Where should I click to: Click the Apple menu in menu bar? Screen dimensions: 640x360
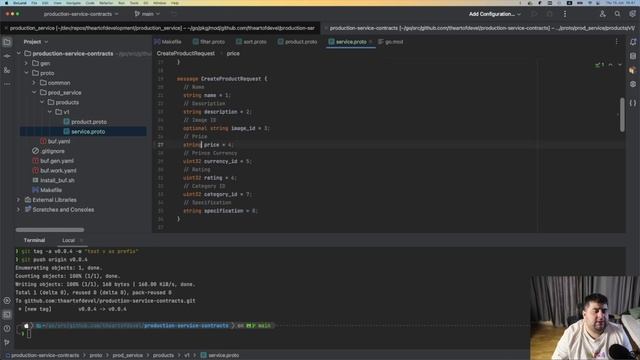point(6,3)
